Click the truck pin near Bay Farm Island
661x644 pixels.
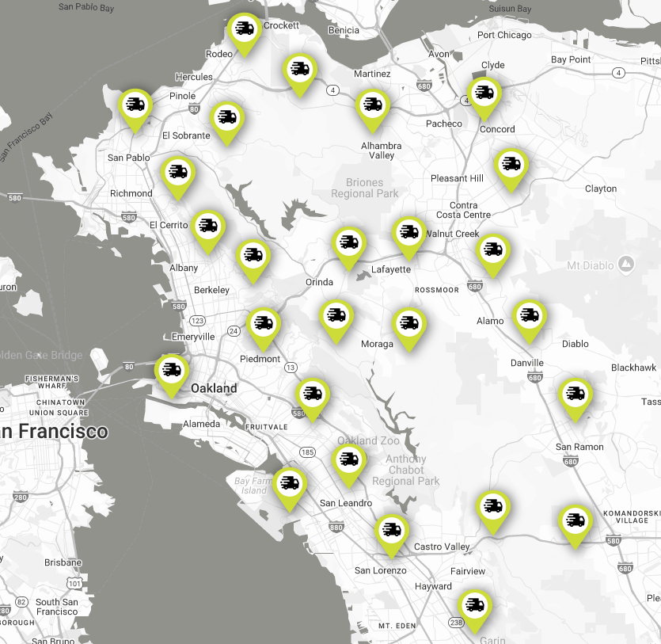click(289, 484)
